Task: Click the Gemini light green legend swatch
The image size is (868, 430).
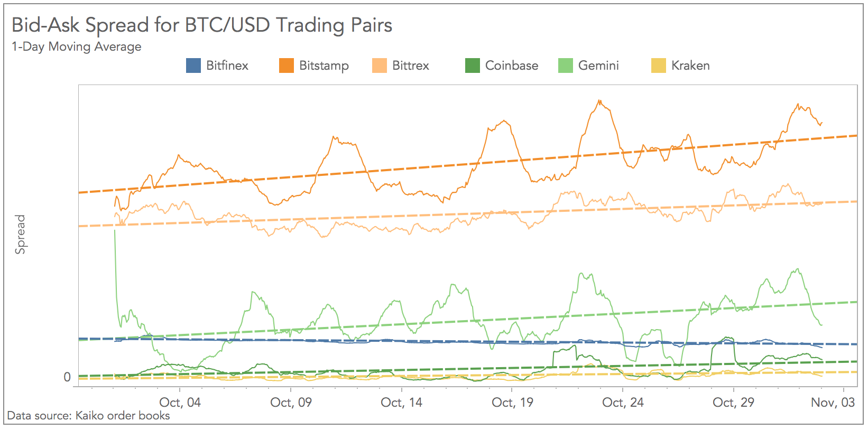Action: tap(566, 66)
